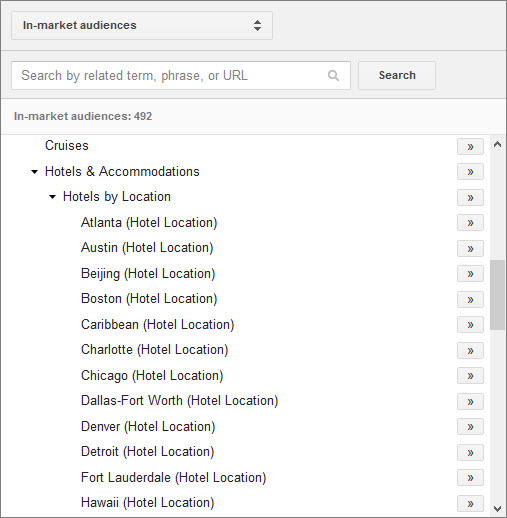Add Atlanta (Hotel Location) with » button
Image resolution: width=507 pixels, height=518 pixels.
470,223
